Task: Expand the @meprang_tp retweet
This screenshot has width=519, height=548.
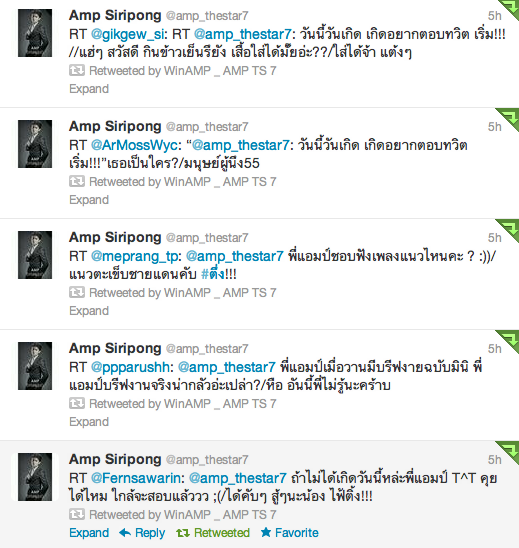Action: click(89, 311)
